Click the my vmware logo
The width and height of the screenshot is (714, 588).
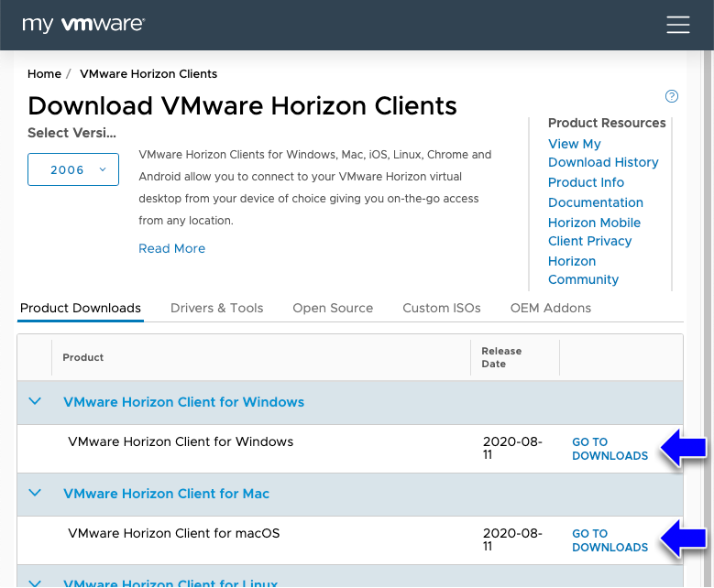(x=83, y=24)
